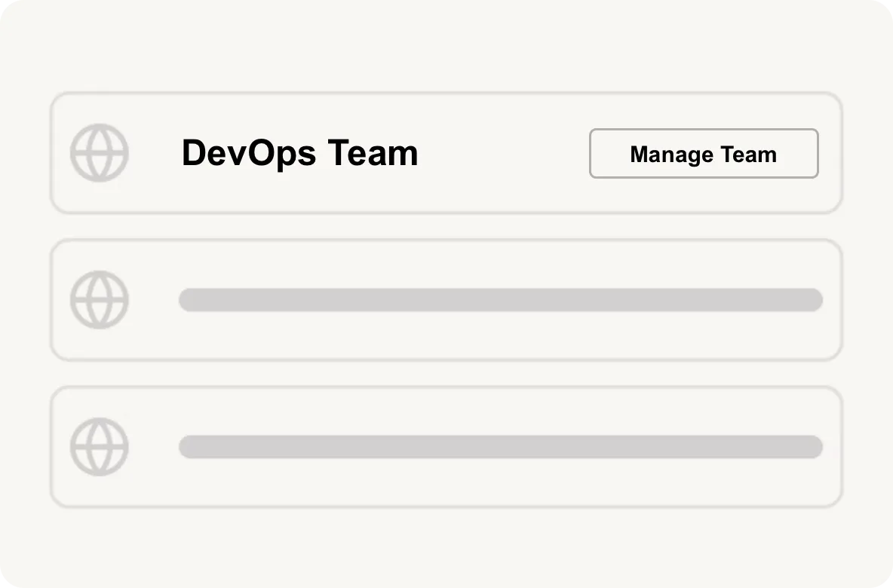Click the left edge of the DevOps Team card
The height and width of the screenshot is (588, 893).
tap(51, 152)
